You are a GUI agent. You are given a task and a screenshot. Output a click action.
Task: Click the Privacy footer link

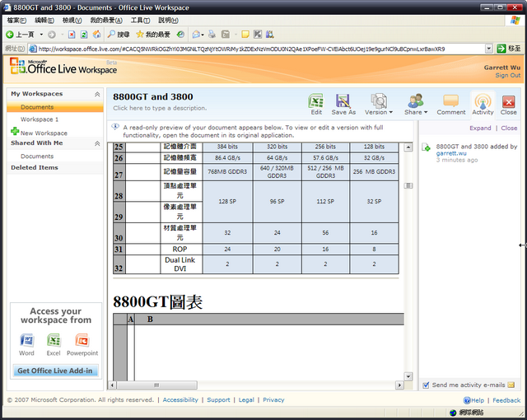click(x=273, y=400)
